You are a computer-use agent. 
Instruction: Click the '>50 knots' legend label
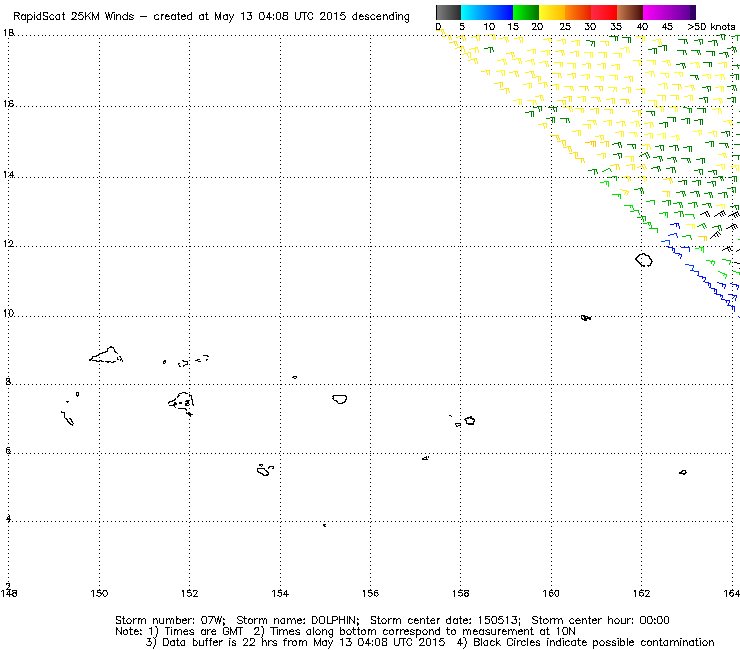pos(711,26)
